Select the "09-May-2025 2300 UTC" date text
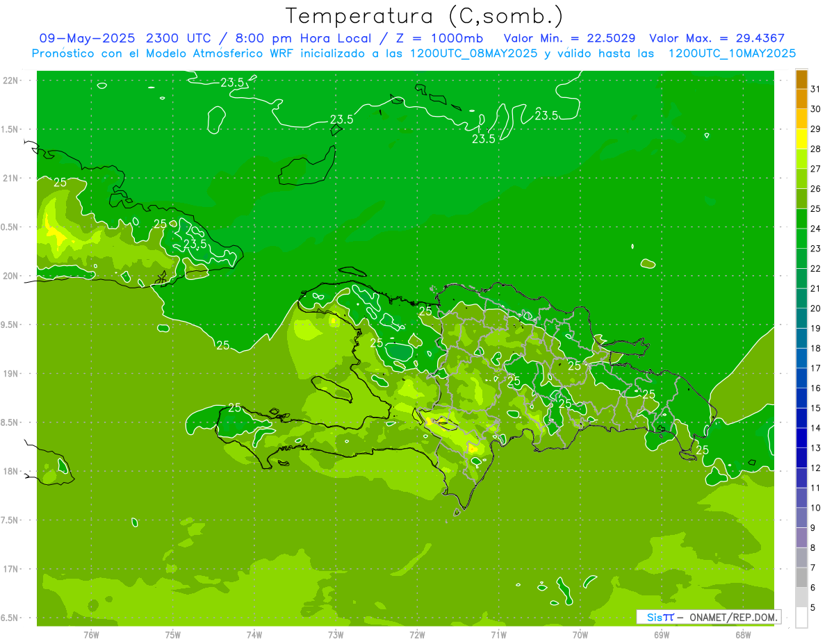The image size is (834, 644). pyautogui.click(x=126, y=38)
